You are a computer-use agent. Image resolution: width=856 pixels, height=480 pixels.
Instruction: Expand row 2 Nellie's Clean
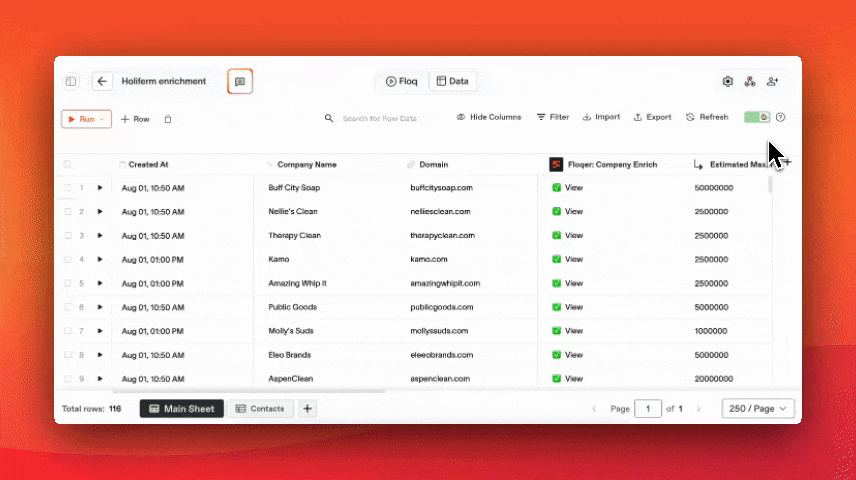100,211
